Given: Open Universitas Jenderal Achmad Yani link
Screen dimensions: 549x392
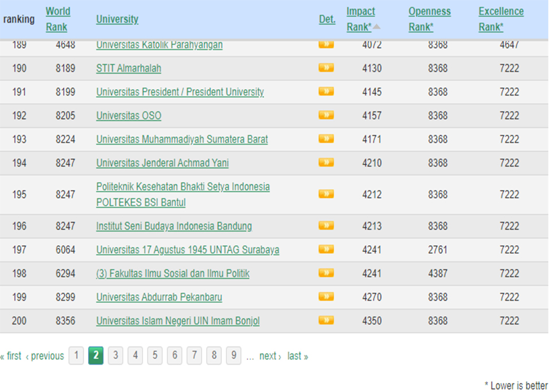Looking at the screenshot, I should (x=163, y=163).
